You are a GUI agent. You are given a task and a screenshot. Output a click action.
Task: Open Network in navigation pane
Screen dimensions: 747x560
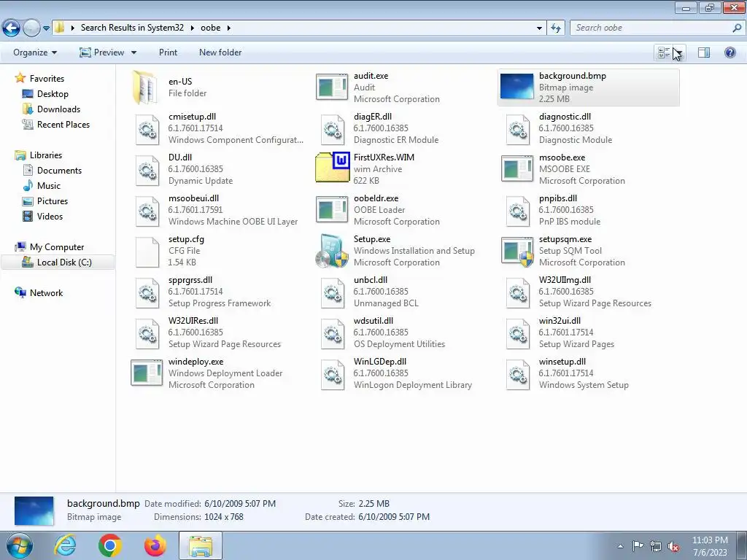click(x=46, y=293)
